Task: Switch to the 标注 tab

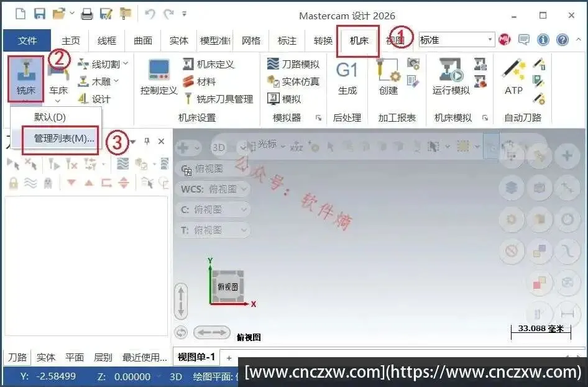Action: (x=287, y=40)
